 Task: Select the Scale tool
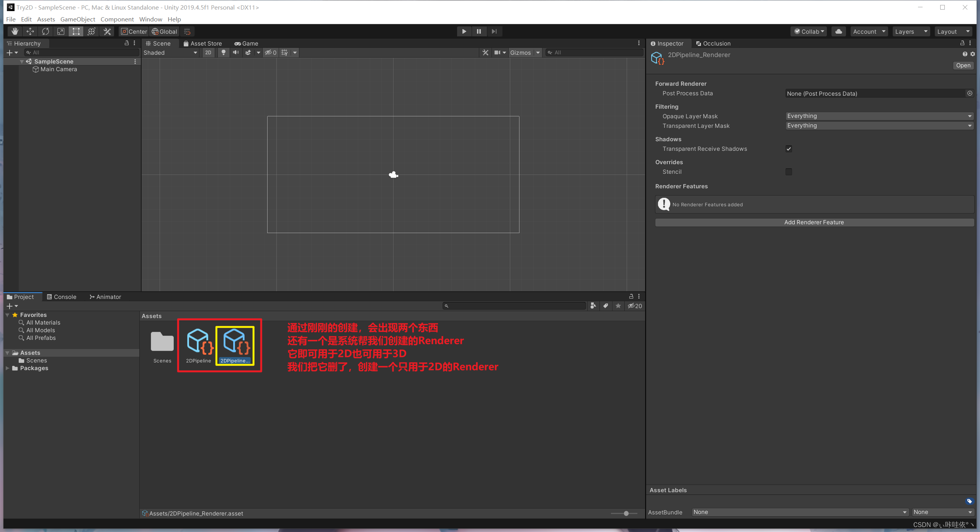[60, 31]
